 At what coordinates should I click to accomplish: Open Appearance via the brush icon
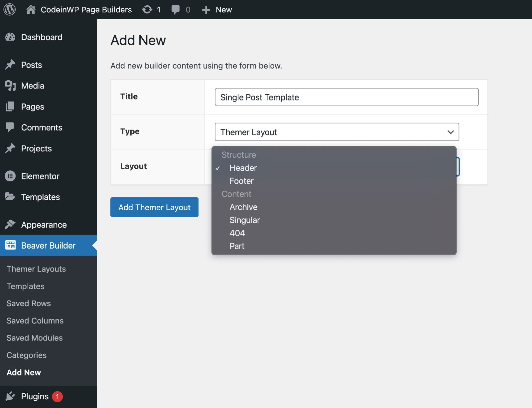point(10,225)
